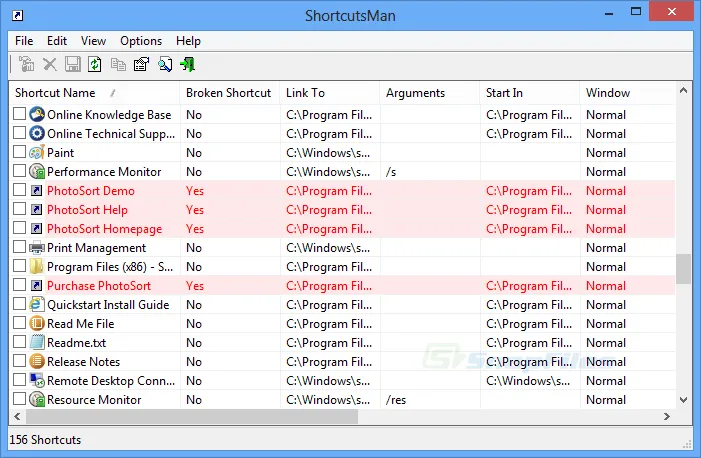Image resolution: width=701 pixels, height=458 pixels.
Task: Open the Edit menu
Action: (57, 41)
